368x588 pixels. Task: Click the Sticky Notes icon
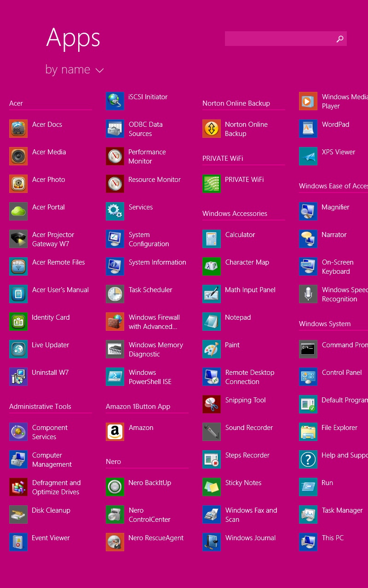[212, 487]
